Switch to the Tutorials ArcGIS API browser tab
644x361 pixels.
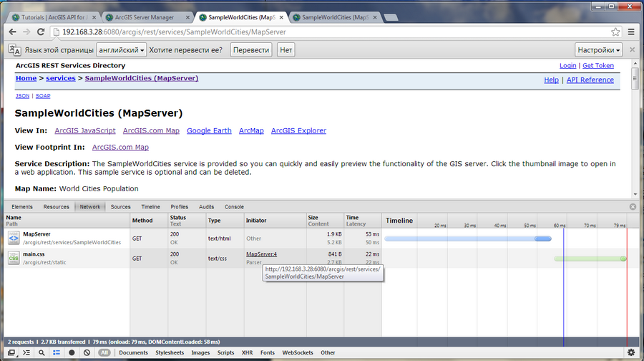[54, 17]
